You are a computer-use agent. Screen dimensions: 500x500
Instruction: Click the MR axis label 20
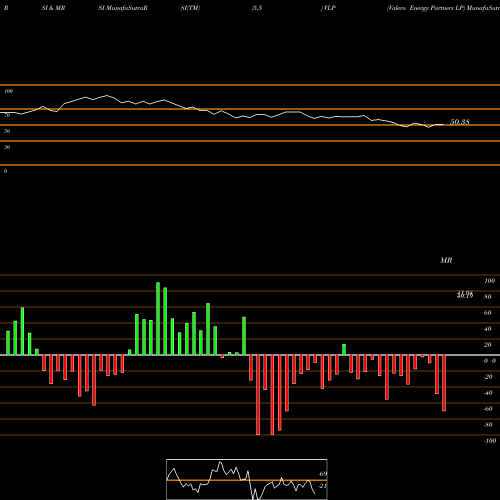[x=488, y=345]
